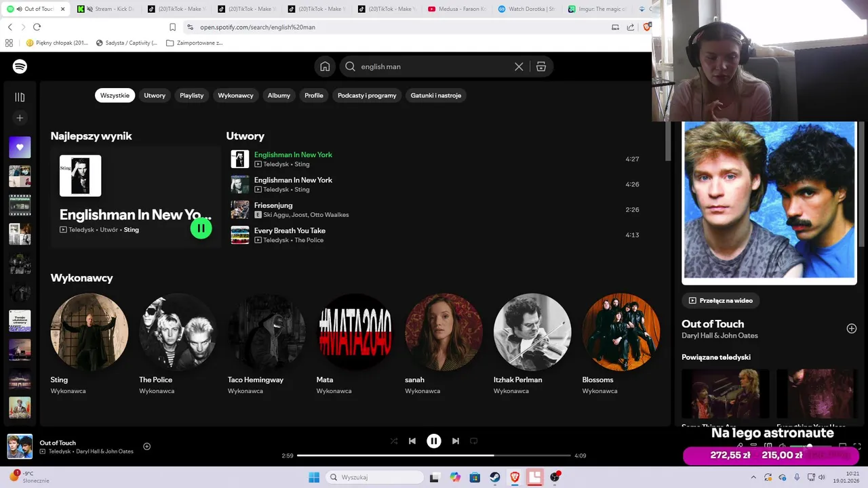Viewport: 868px width, 488px height.
Task: Skip to previous track
Action: pos(412,441)
